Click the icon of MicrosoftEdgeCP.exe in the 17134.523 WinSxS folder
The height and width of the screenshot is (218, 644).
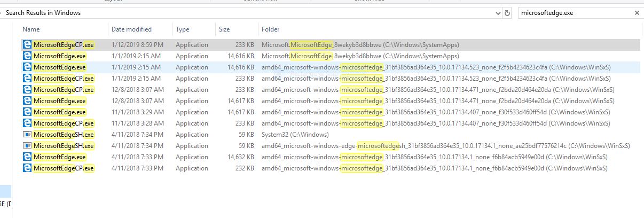tap(27, 79)
